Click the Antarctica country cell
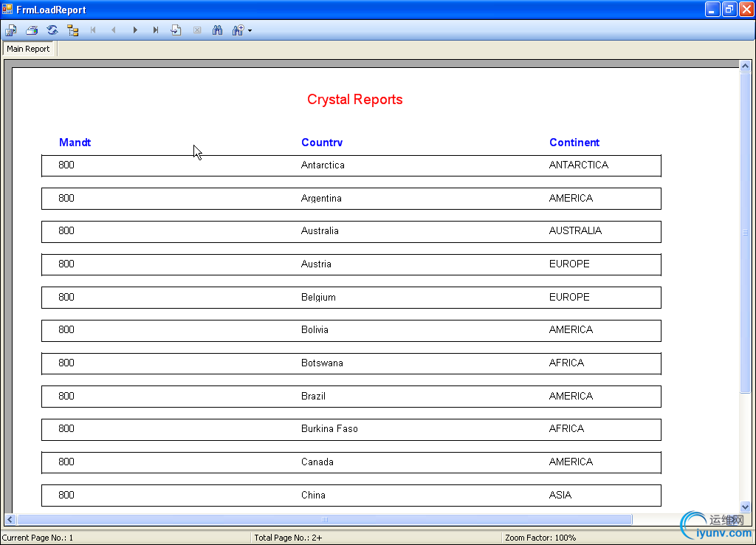Screen dimensions: 756x545 323,165
